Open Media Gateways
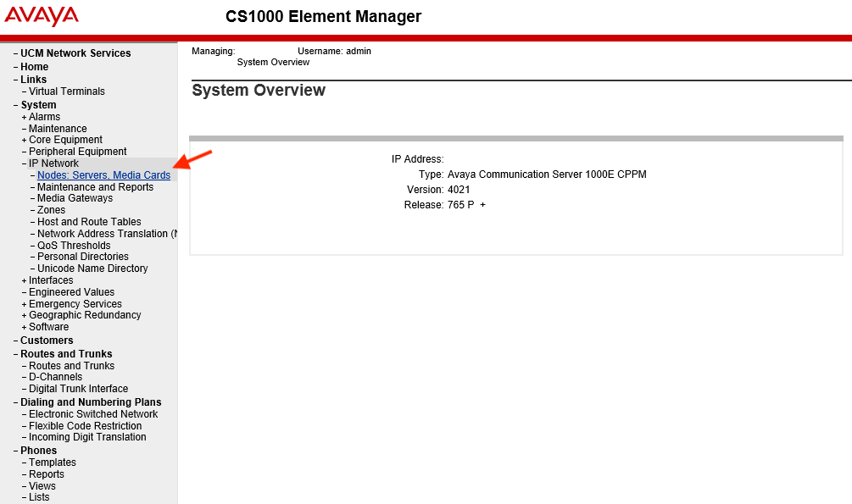 pyautogui.click(x=75, y=198)
